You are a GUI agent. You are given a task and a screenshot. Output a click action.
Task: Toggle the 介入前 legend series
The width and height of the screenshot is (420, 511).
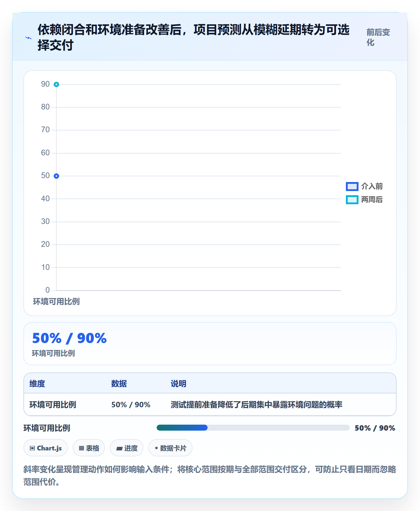click(364, 186)
